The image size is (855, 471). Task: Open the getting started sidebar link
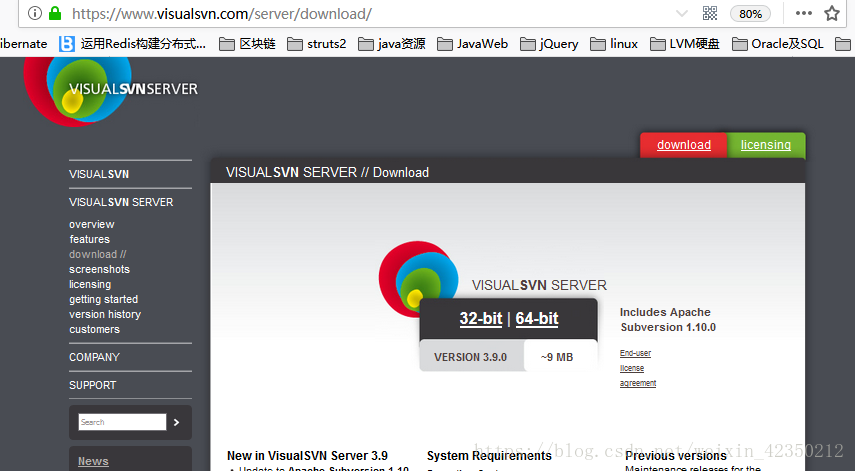click(104, 299)
